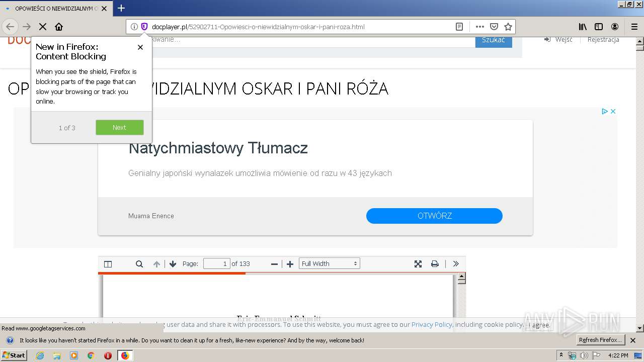Open a new browser tab
Image resolution: width=644 pixels, height=362 pixels.
click(121, 8)
